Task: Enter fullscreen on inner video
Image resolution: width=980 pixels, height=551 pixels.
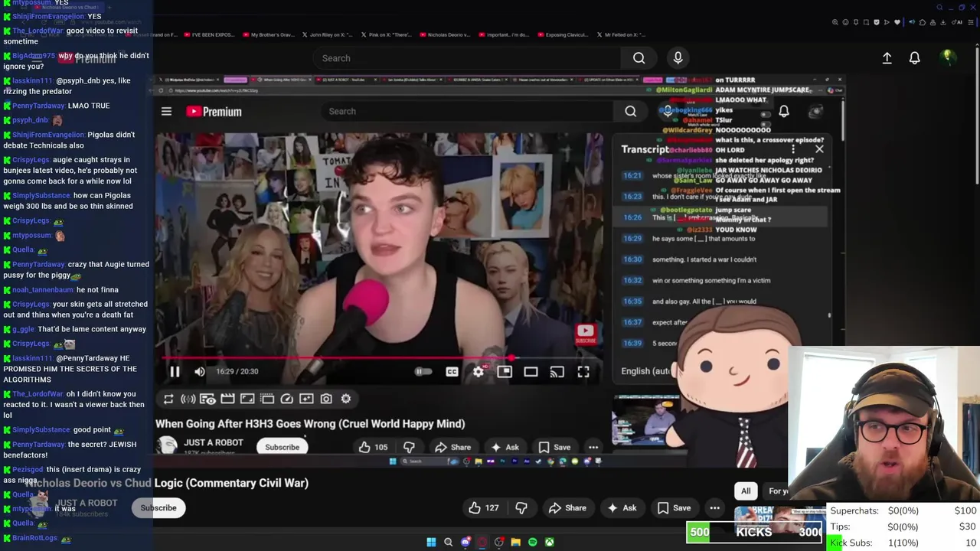Action: click(583, 372)
